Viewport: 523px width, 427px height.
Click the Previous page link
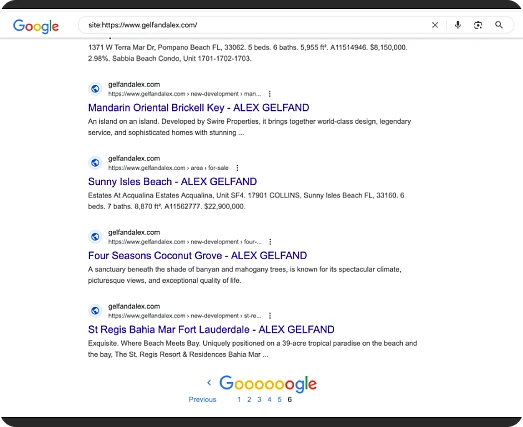202,399
